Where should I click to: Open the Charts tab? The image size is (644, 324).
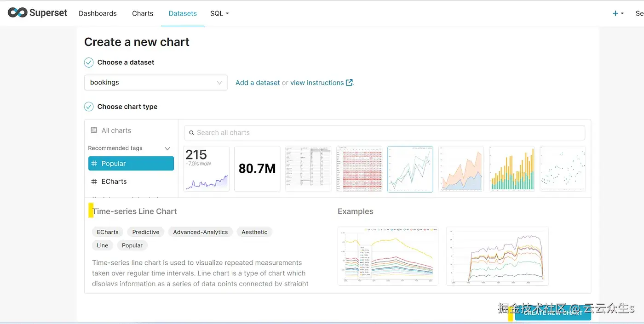coord(143,13)
